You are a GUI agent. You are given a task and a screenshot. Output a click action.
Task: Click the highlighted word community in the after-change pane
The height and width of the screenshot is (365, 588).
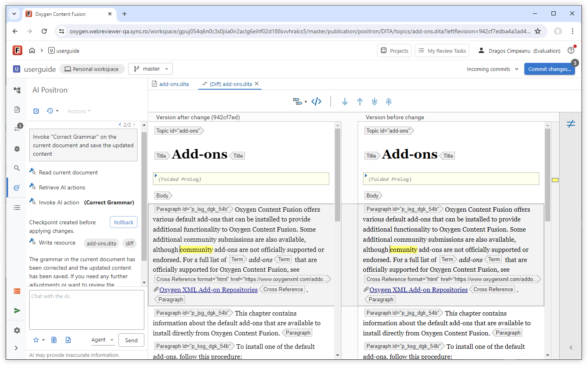pyautogui.click(x=196, y=249)
